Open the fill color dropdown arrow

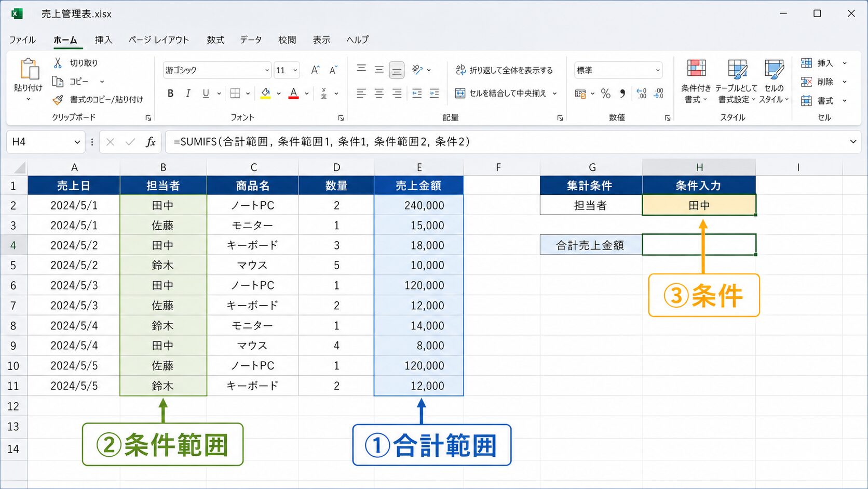click(x=279, y=94)
